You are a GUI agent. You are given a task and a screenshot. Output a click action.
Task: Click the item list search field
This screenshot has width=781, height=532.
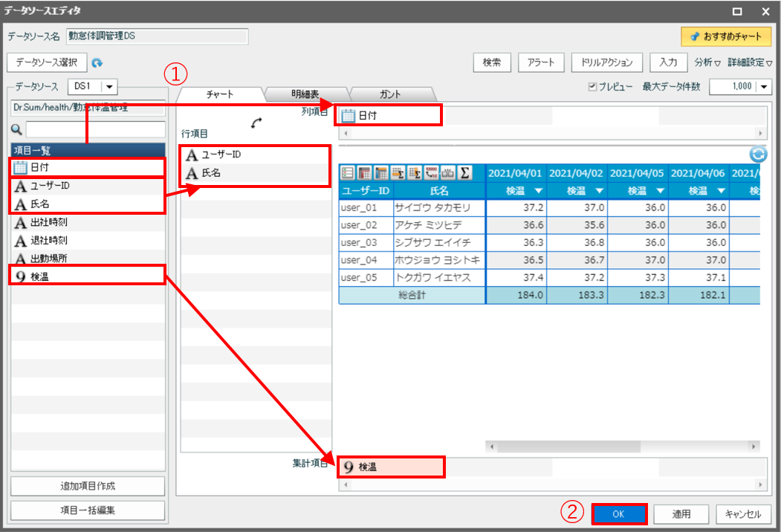pyautogui.click(x=94, y=129)
